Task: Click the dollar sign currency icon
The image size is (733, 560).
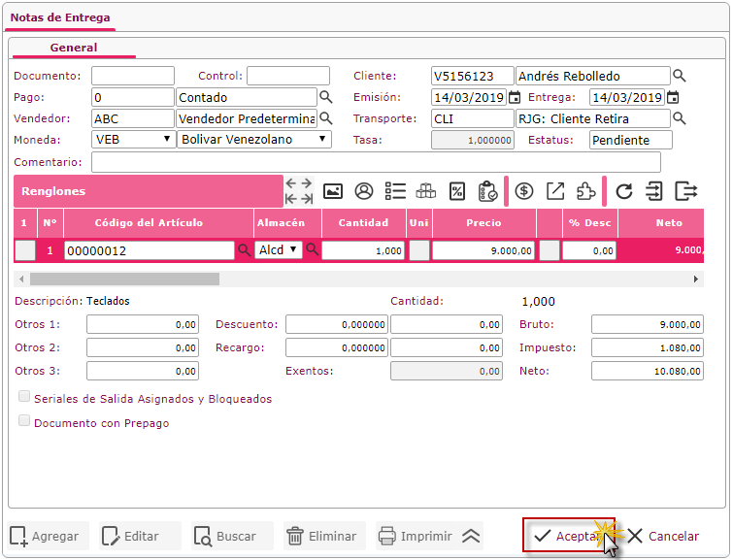Action: point(524,191)
